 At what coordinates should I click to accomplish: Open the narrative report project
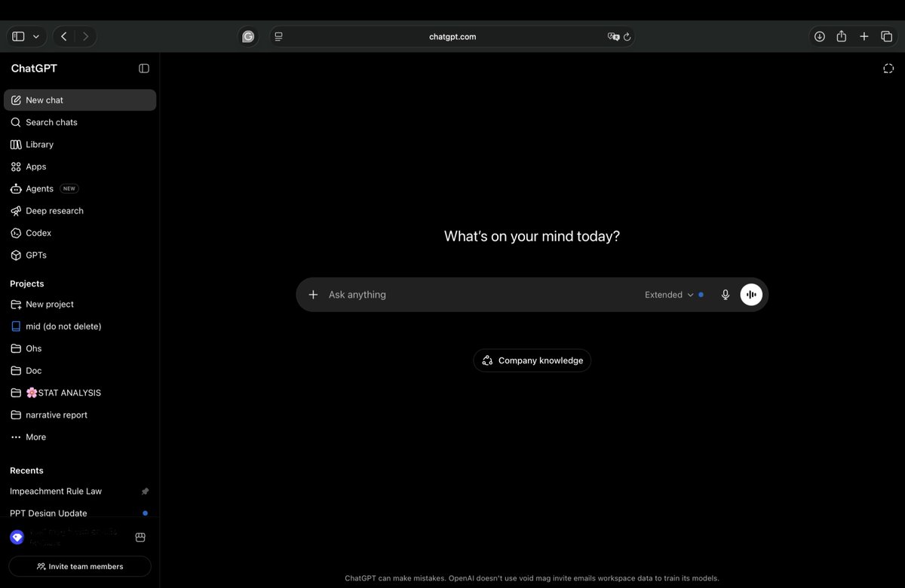click(80, 415)
